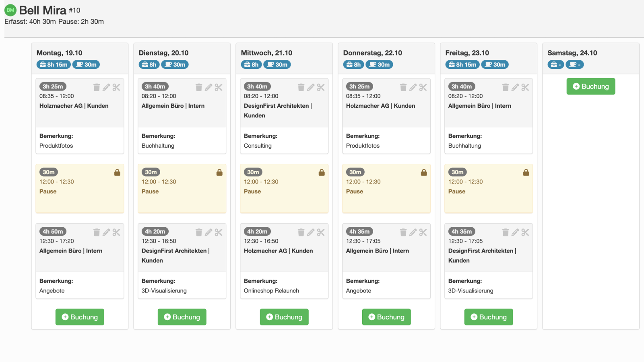Screen dimensions: 644x362
Task: Click Monday's 8h 15m work time badge
Action: [x=54, y=64]
